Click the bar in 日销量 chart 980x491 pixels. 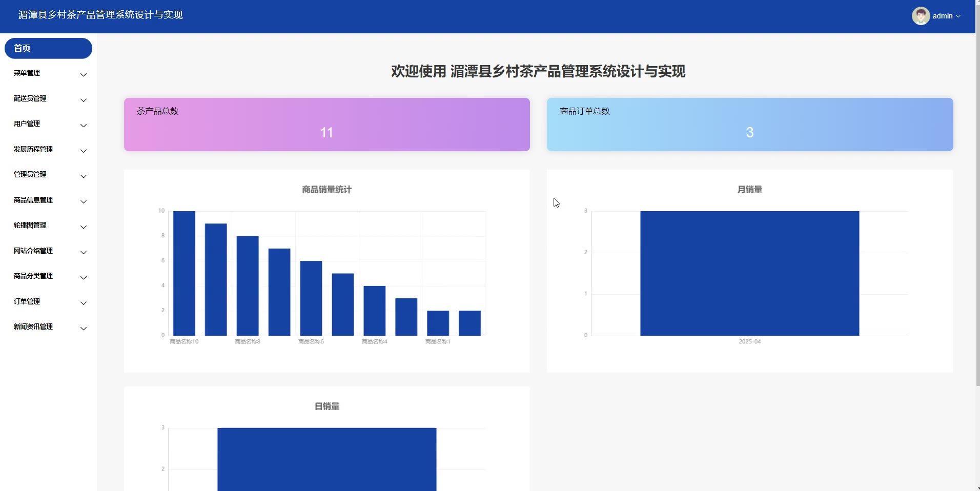pyautogui.click(x=327, y=459)
